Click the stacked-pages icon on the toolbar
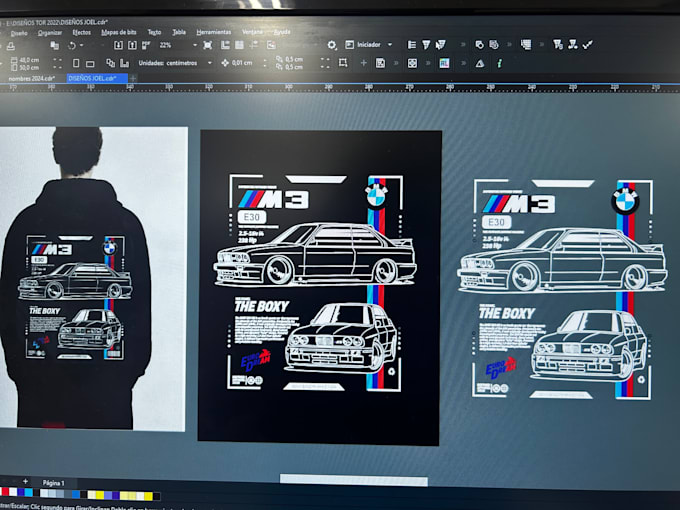Viewport: 680px width, 510px height. point(526,44)
